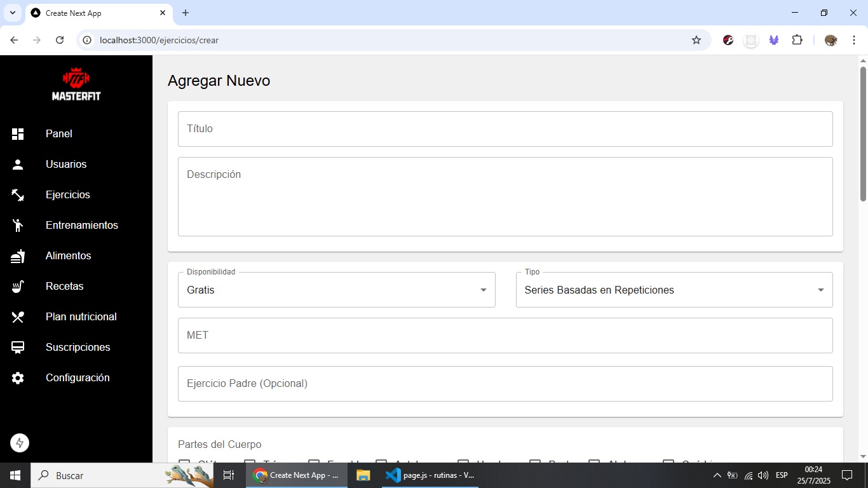Open File Explorer from taskbar

click(363, 475)
